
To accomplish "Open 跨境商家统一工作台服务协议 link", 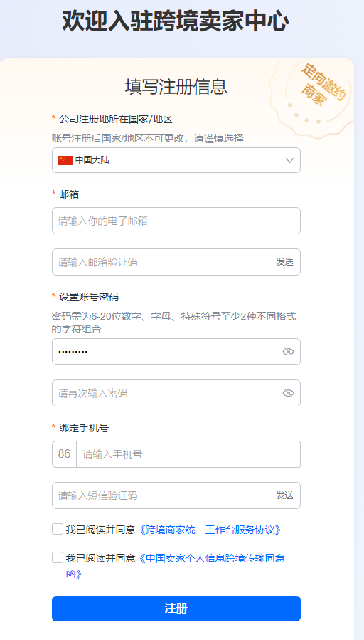I will click(210, 530).
